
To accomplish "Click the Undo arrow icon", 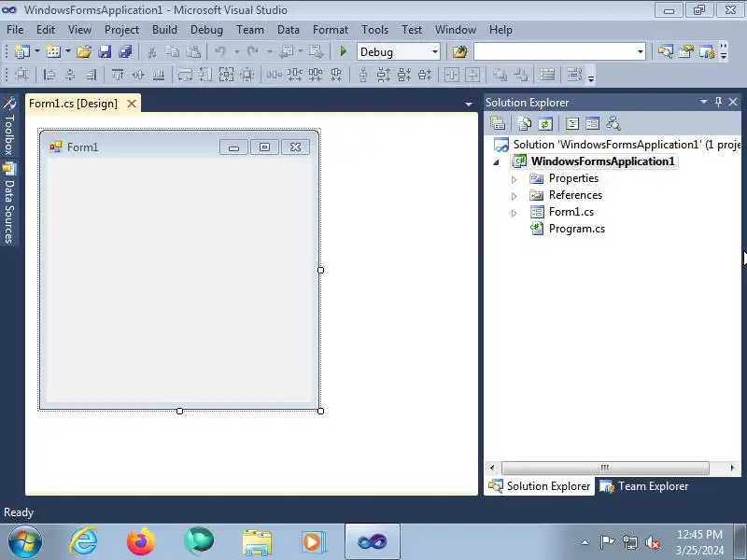I will [219, 51].
